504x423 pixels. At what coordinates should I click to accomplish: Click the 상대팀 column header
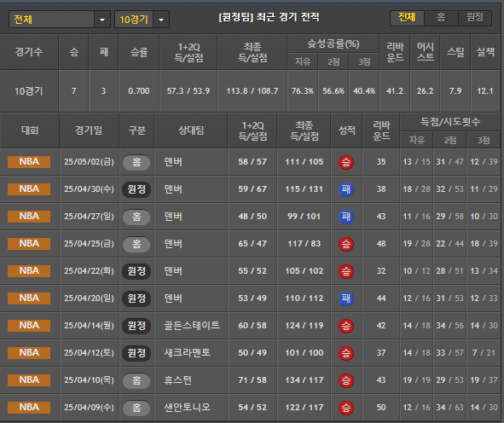click(x=191, y=130)
